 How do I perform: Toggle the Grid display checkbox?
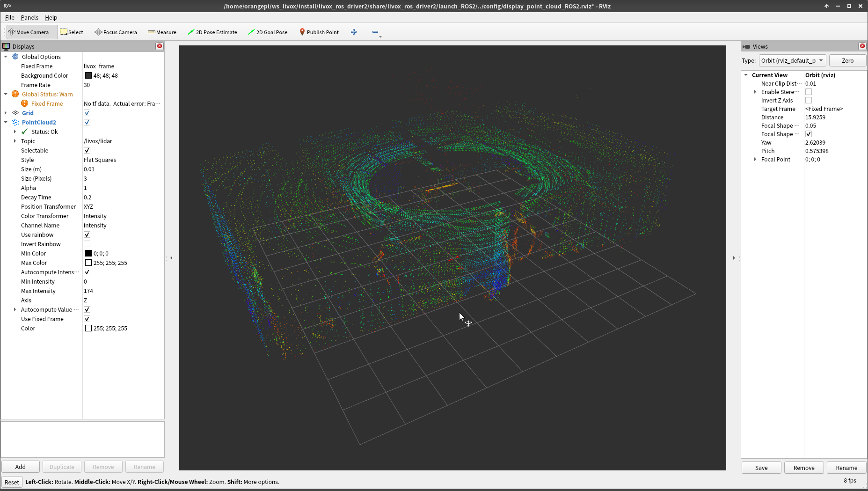(87, 113)
